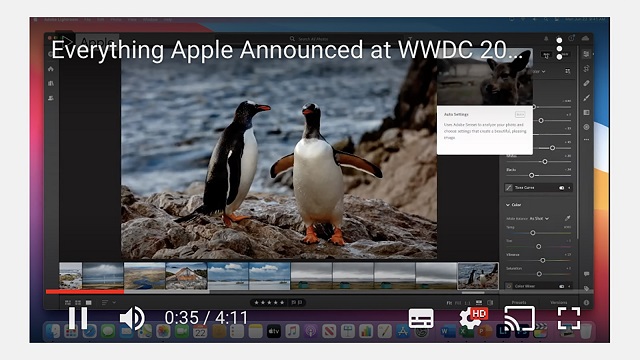Select the white balance eyedropper tool
Screen dimensions: 640x360
[567, 218]
